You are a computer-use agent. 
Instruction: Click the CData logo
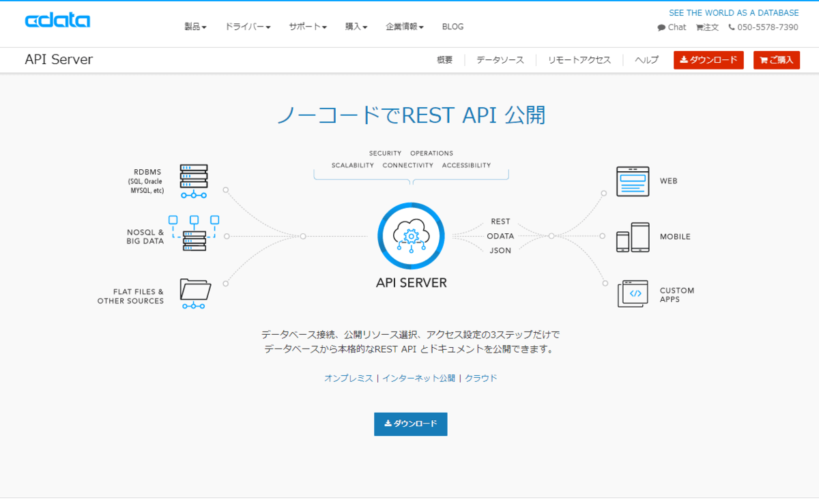pyautogui.click(x=57, y=20)
